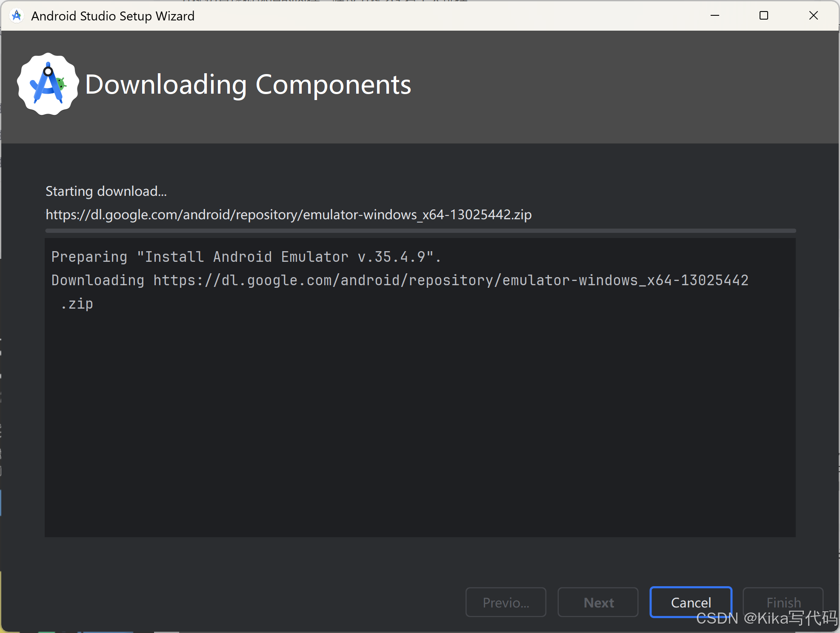
Task: Maximize the Setup Wizard window
Action: [764, 16]
